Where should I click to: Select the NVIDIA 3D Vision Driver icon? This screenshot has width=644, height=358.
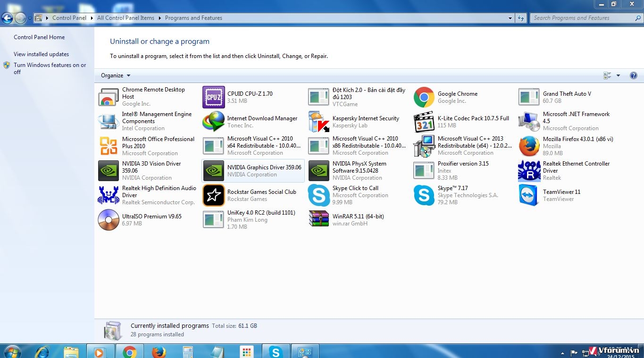[x=109, y=171]
